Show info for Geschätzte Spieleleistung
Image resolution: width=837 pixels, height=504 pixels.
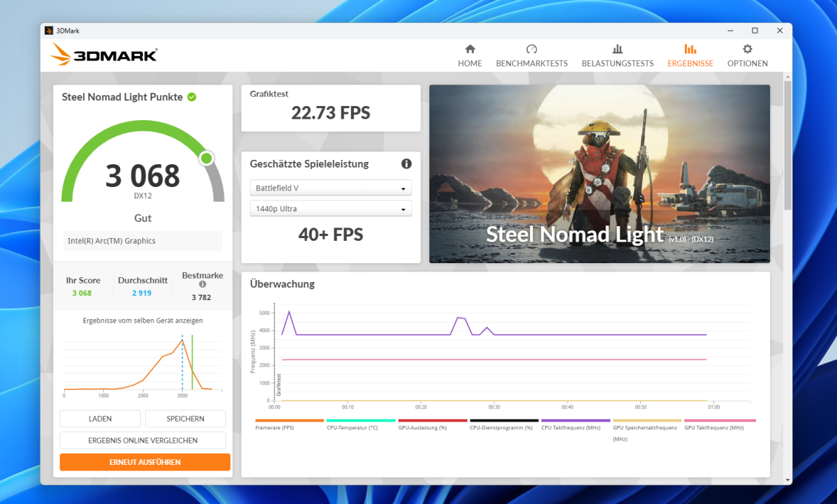(x=406, y=164)
